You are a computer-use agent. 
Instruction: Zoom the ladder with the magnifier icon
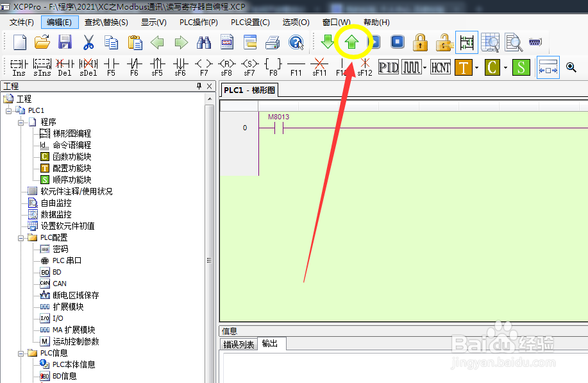click(571, 67)
